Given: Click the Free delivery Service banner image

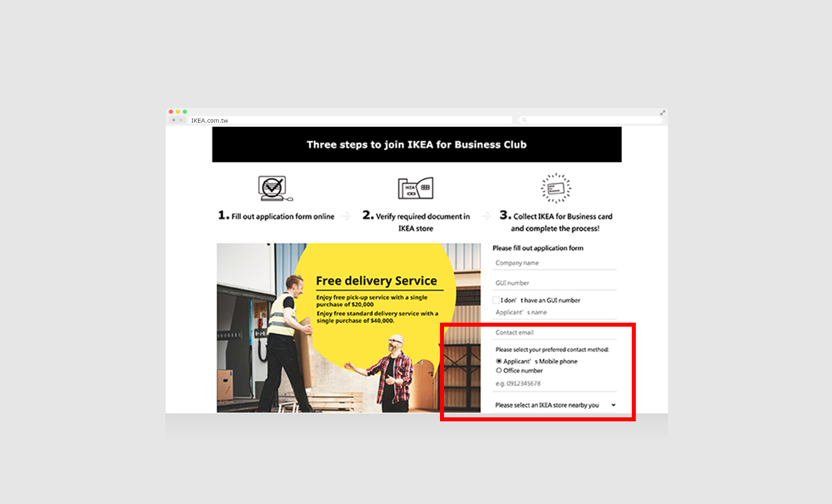Looking at the screenshot, I should pyautogui.click(x=348, y=328).
